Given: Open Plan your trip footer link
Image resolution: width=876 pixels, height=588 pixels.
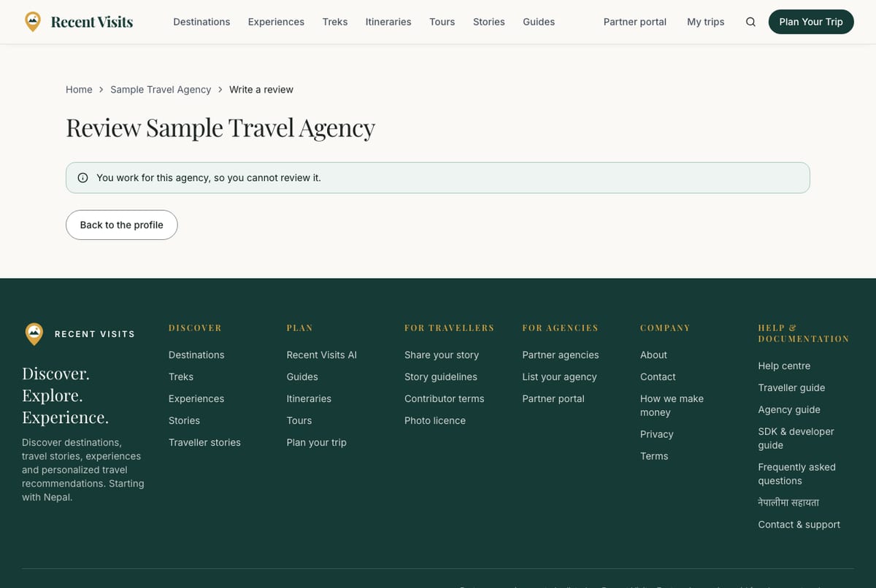Looking at the screenshot, I should 317,442.
